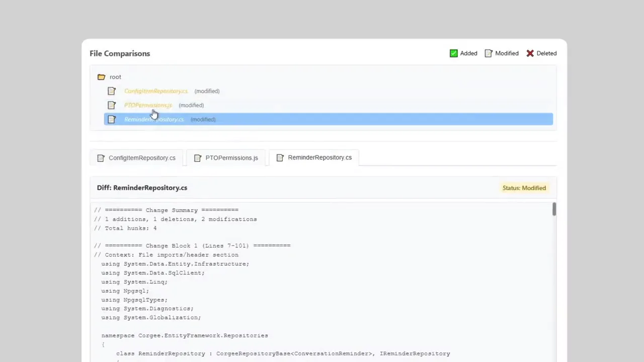Click the green Added checkmark legend icon
The height and width of the screenshot is (362, 644).
coord(454,53)
